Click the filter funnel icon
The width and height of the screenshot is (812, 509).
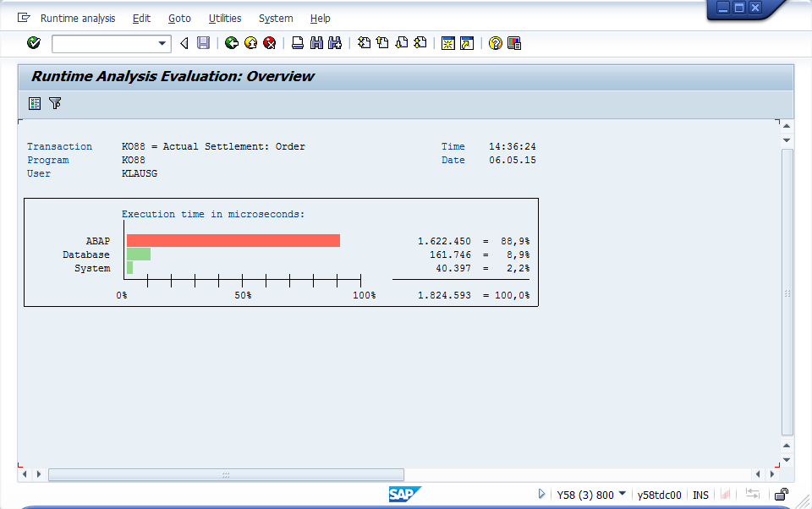click(x=55, y=103)
